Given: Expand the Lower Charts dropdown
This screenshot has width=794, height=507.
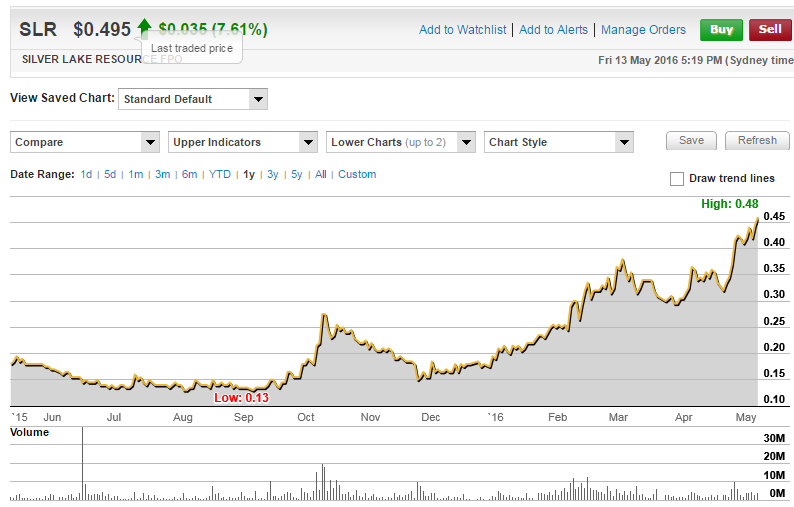Looking at the screenshot, I should [x=401, y=142].
